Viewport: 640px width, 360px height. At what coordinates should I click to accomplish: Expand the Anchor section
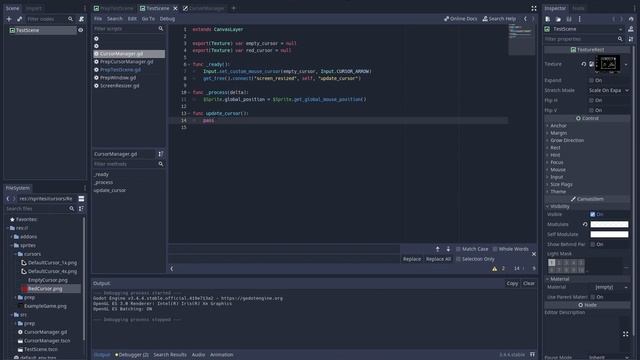(558, 126)
